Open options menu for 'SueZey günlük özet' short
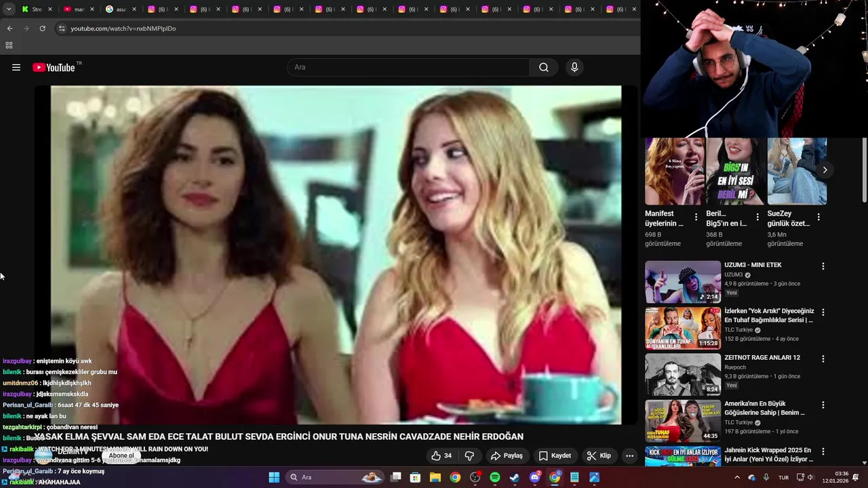The height and width of the screenshot is (488, 868). (818, 218)
